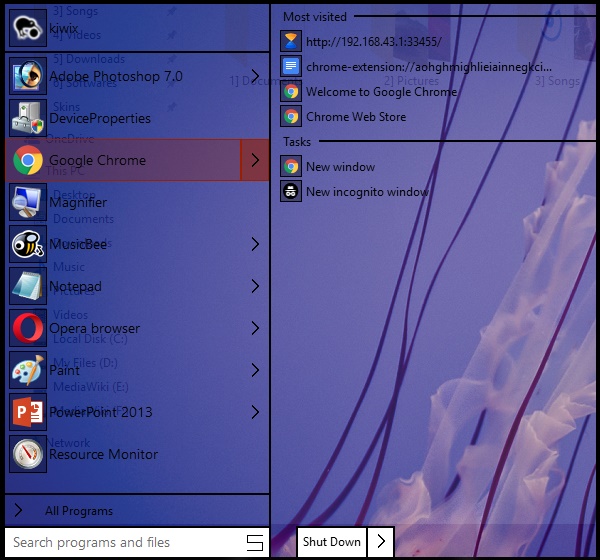This screenshot has width=600, height=560.
Task: Open Chrome Web Store link
Action: tap(356, 116)
